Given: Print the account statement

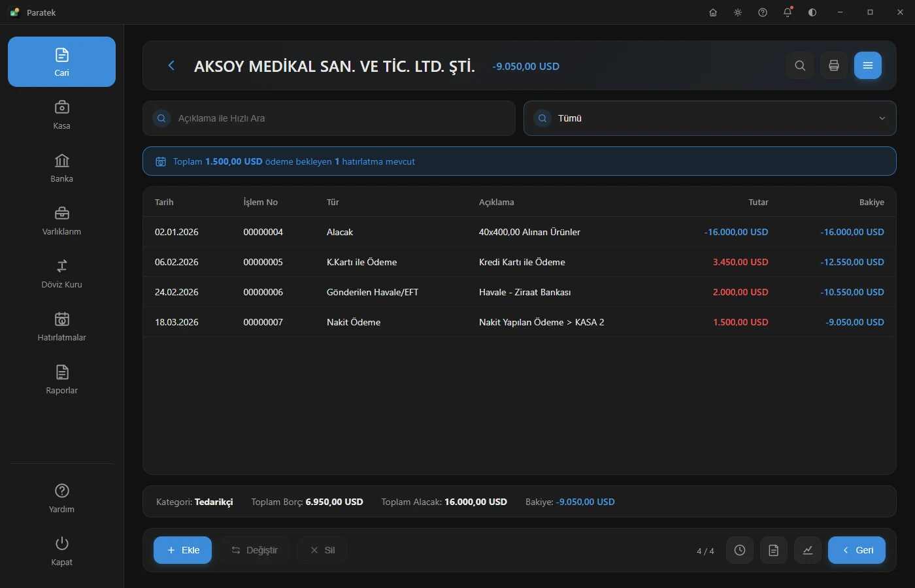Looking at the screenshot, I should coord(834,65).
